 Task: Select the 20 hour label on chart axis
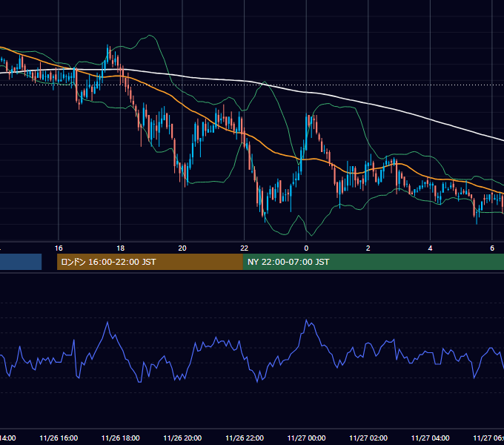[x=182, y=248]
